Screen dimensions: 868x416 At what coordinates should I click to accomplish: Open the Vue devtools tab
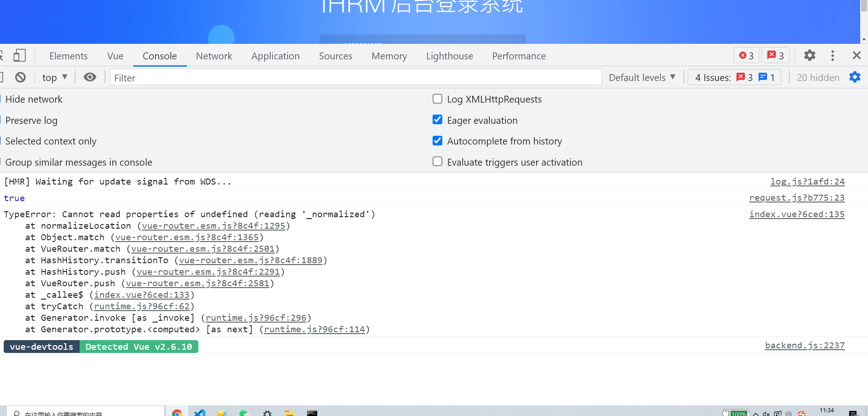[x=115, y=56]
